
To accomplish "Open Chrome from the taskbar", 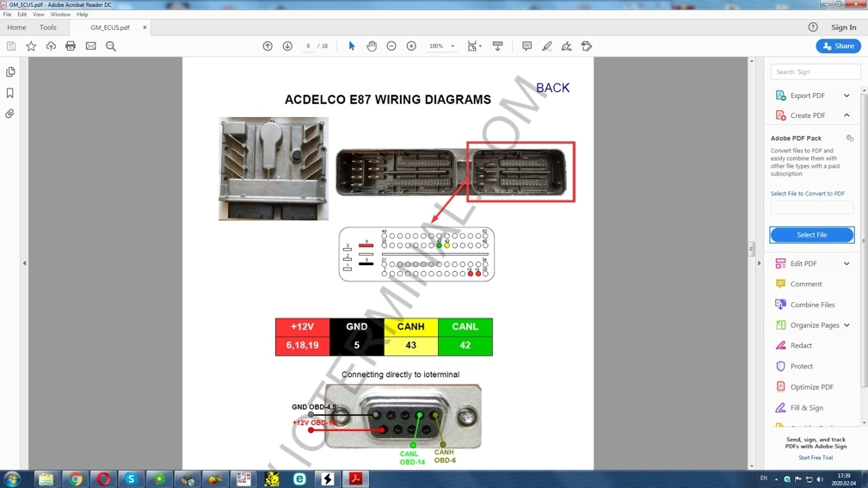I will tap(75, 479).
